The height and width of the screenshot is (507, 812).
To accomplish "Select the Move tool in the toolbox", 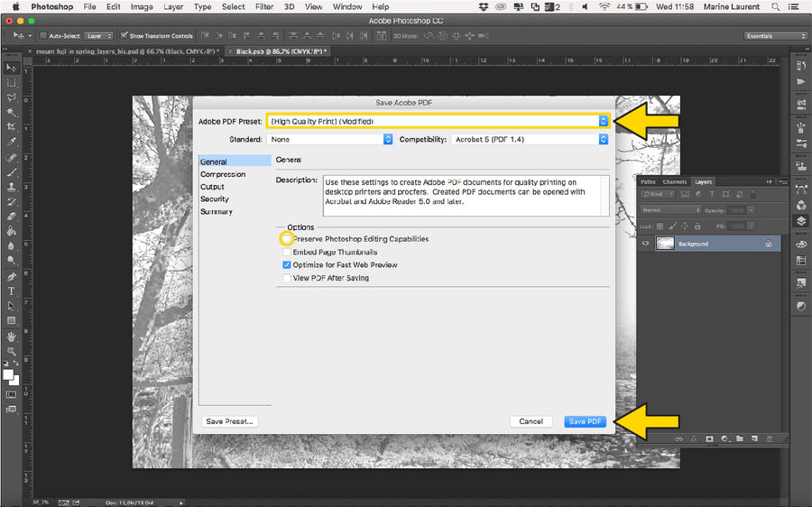I will (x=11, y=68).
